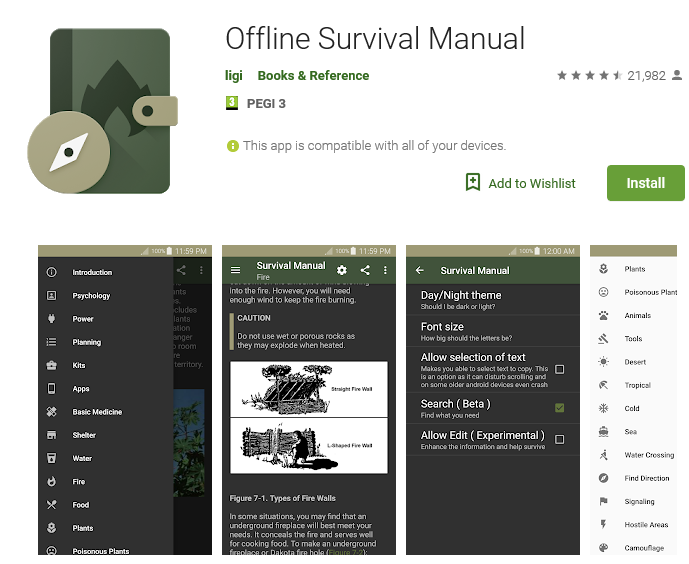Click the Offline Survival Manual app icon
Screen dimensions: 689x564
coord(103,111)
